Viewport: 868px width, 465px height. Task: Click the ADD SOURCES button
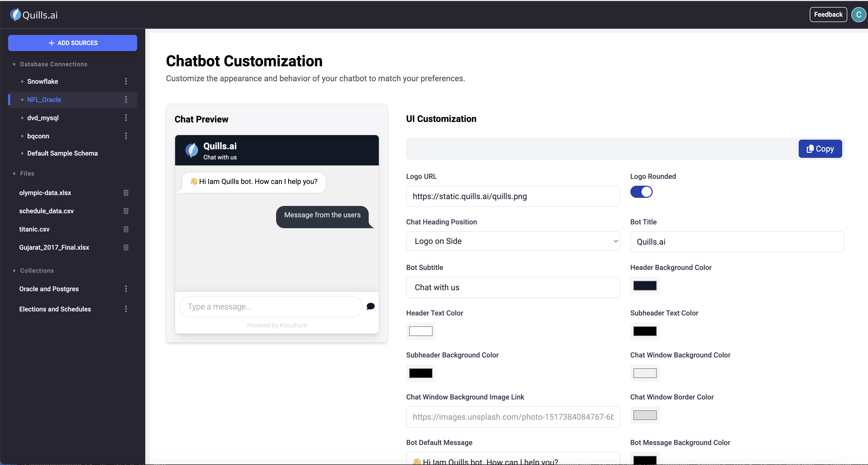[72, 43]
